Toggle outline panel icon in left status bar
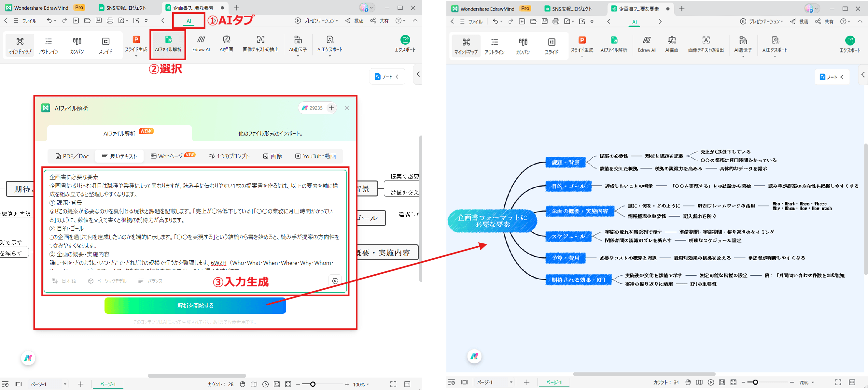868x390 pixels. coord(6,384)
